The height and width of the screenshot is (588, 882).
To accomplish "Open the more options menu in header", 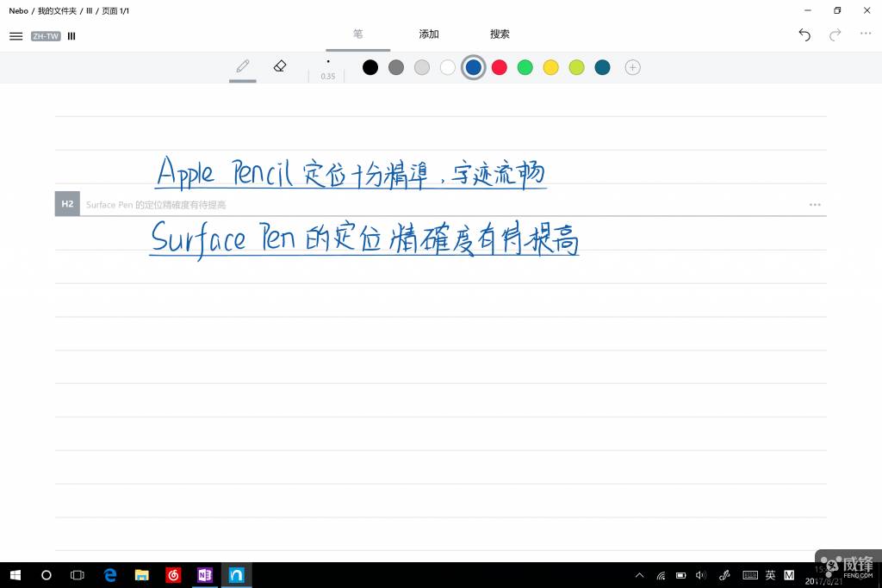I will click(866, 34).
